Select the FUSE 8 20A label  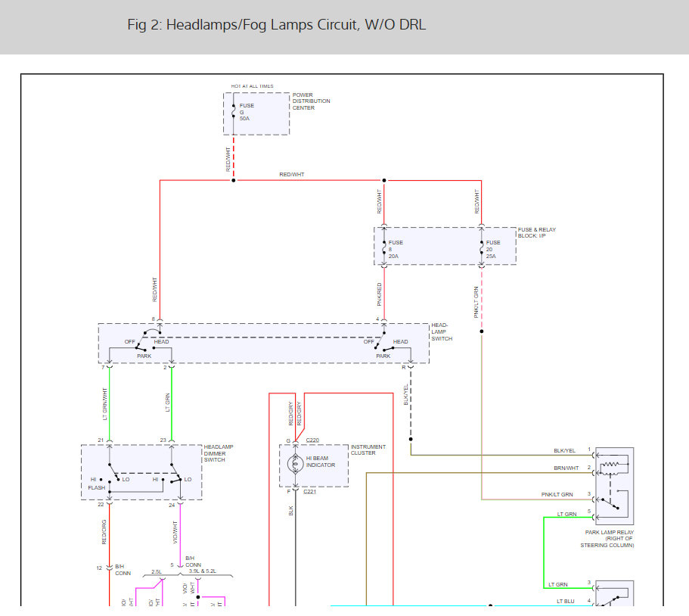coord(396,249)
